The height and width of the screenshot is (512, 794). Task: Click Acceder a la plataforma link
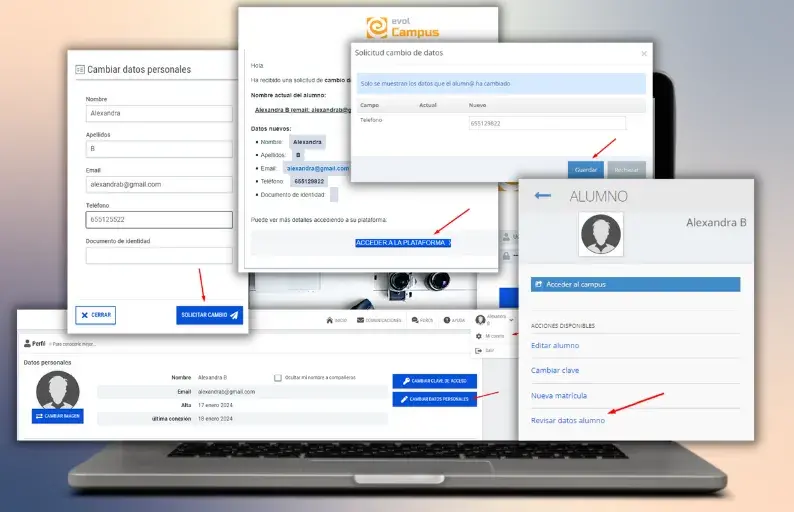coord(403,243)
